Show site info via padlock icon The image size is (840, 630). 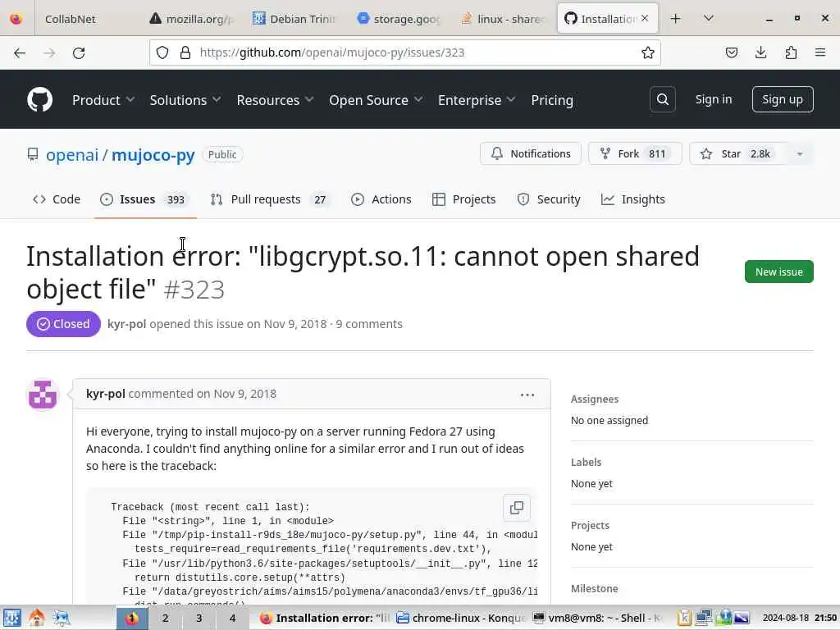point(185,52)
